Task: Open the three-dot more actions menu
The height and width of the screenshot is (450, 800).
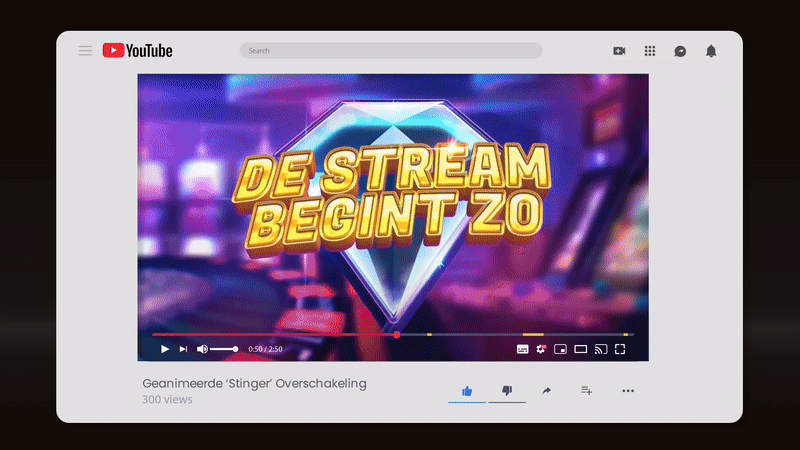Action: (628, 391)
